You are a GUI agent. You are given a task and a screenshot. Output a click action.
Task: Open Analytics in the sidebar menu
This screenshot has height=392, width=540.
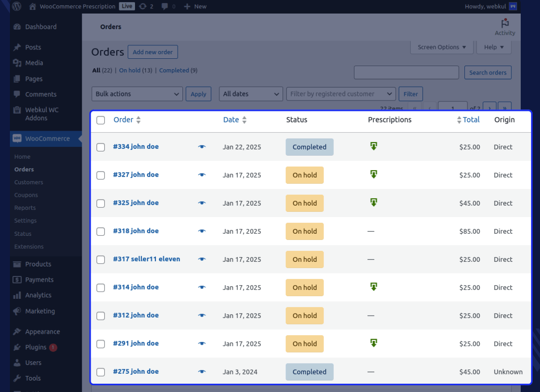(38, 295)
